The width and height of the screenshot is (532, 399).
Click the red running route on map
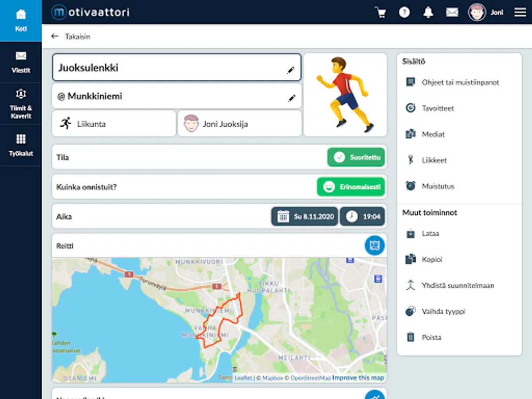[x=220, y=320]
